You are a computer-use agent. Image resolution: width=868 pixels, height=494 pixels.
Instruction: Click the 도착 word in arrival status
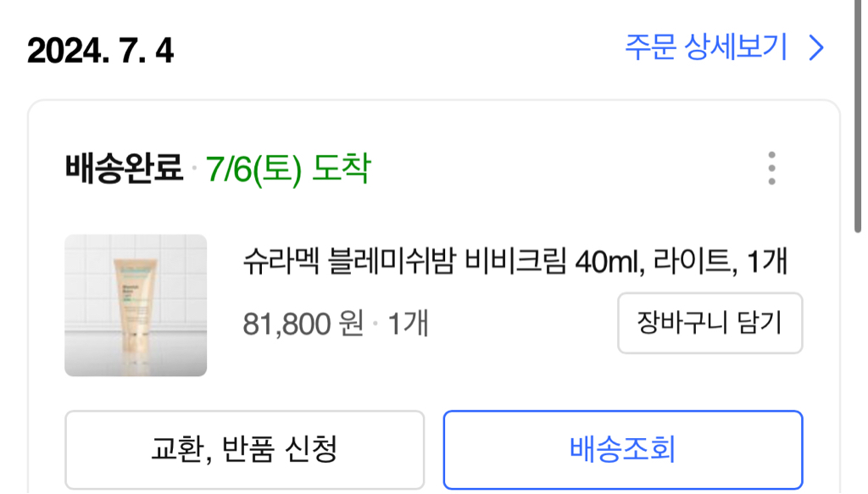[342, 168]
